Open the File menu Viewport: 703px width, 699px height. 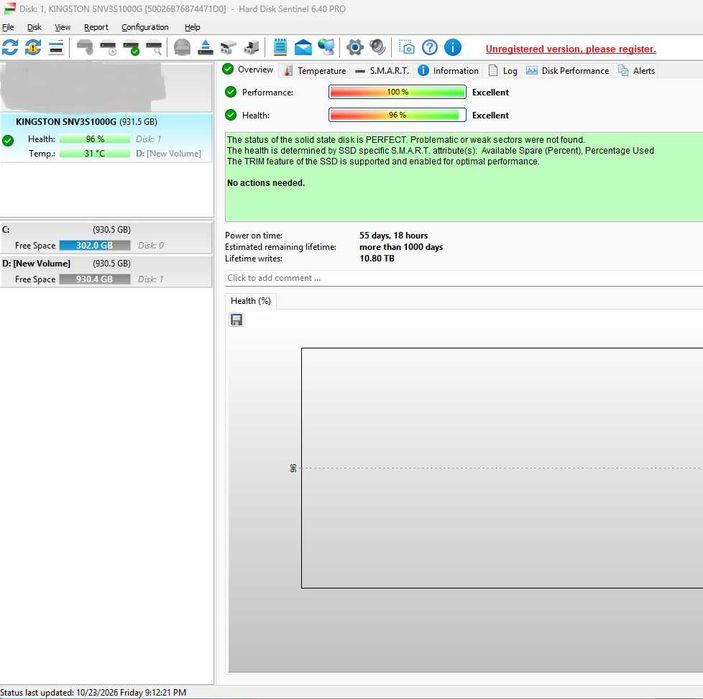click(8, 27)
